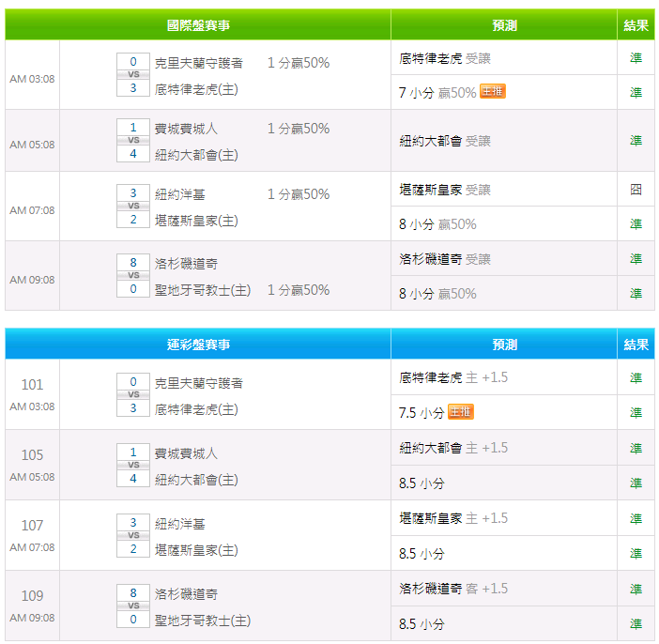Click 8 小分 贏50% in the AM 07:08 row
Image resolution: width=659 pixels, height=644 pixels.
pyautogui.click(x=437, y=224)
